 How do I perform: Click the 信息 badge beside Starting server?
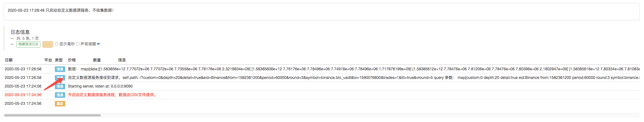click(60, 86)
